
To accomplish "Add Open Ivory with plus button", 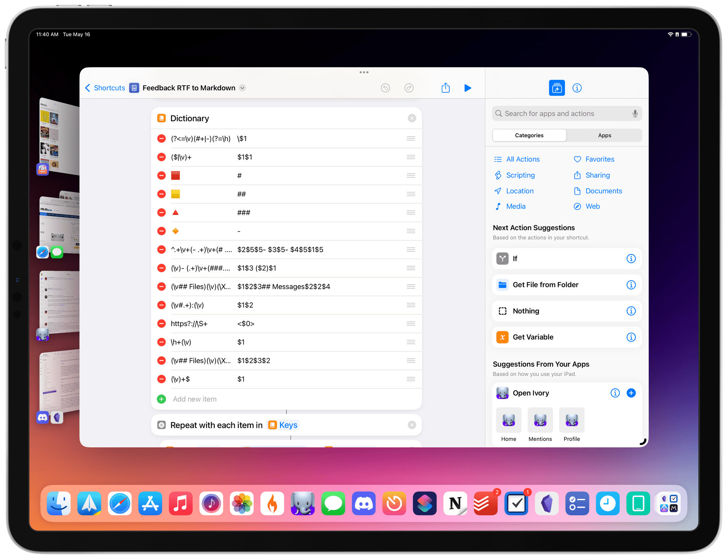I will coord(631,393).
